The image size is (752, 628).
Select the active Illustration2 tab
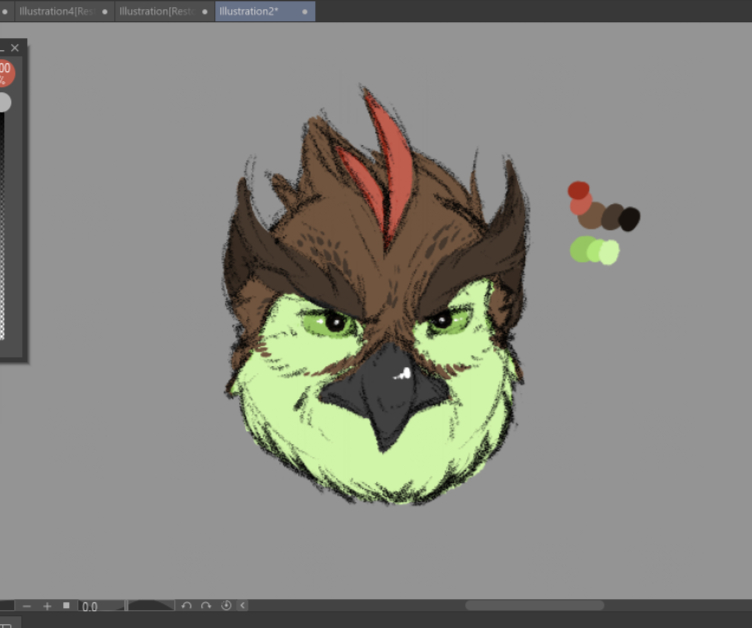pos(249,12)
